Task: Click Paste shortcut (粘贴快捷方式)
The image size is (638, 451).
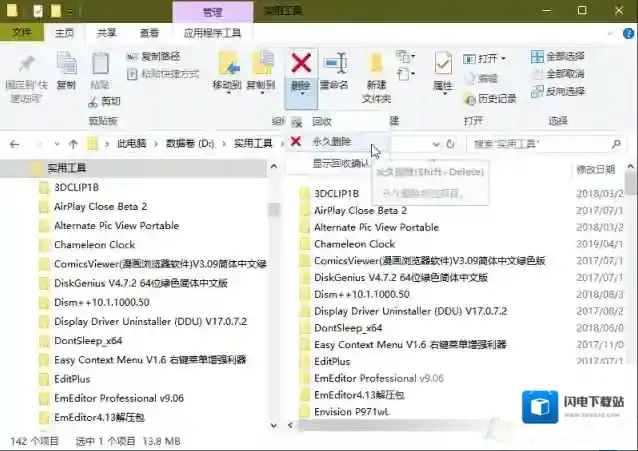Action: [x=163, y=74]
